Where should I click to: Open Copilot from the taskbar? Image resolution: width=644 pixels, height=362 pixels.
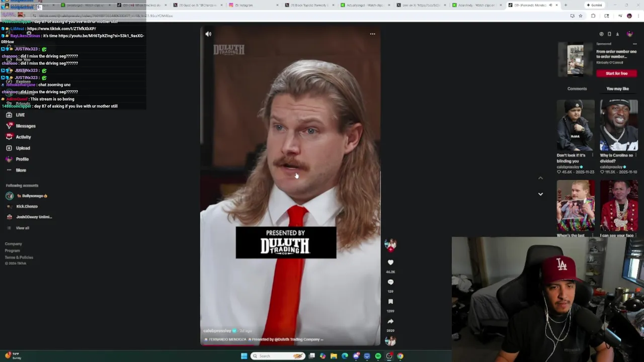coord(323,356)
